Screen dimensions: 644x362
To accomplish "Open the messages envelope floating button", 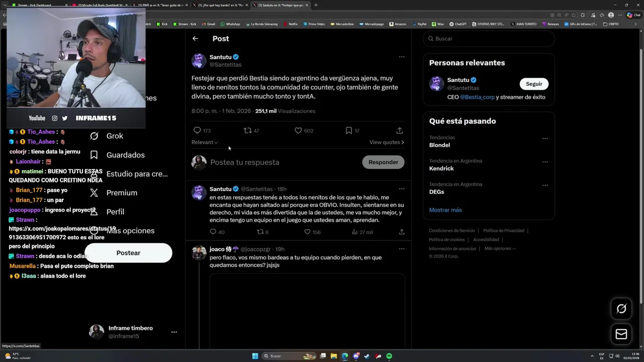I will pos(621,334).
